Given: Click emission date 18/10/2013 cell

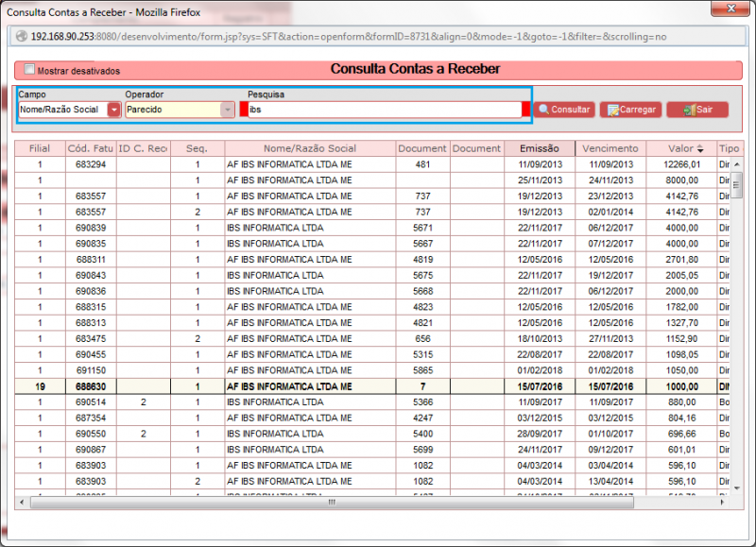Looking at the screenshot, I should [540, 339].
